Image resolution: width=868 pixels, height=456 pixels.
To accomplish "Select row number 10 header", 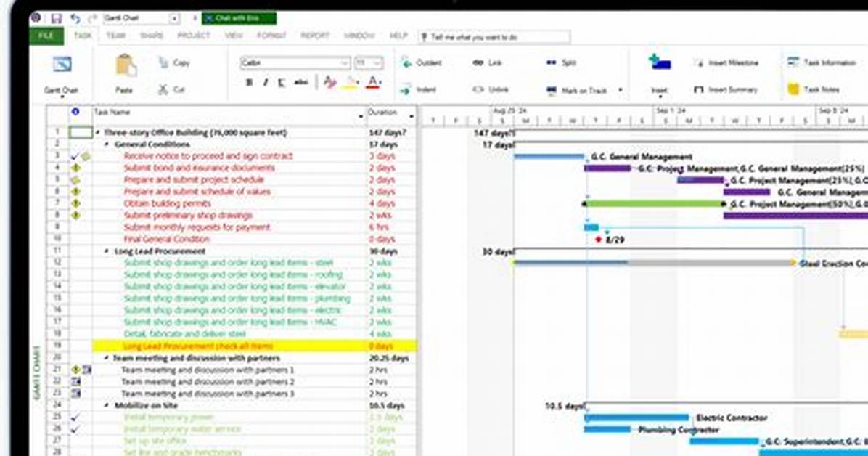I will point(57,239).
